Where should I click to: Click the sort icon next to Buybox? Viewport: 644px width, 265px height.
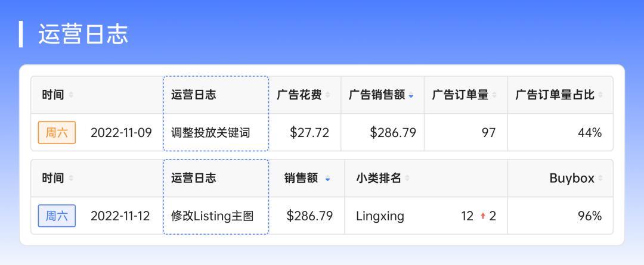(x=600, y=179)
